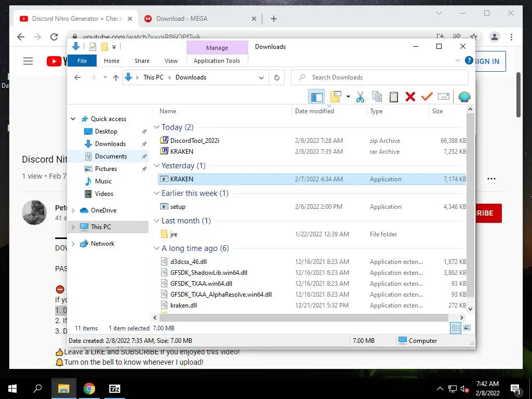This screenshot has height=399, width=532.
Task: Open Customize Quick Access Toolbar dropdown
Action: coord(114,47)
